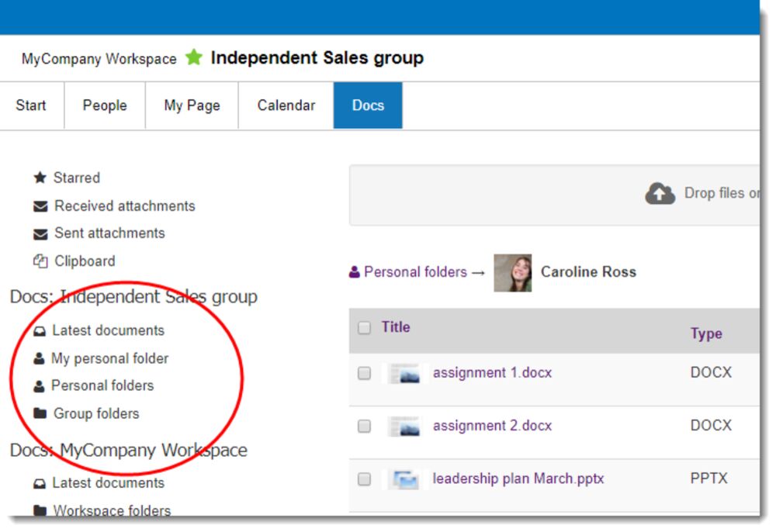The width and height of the screenshot is (776, 532).
Task: Go to the My Page tab
Action: point(192,105)
